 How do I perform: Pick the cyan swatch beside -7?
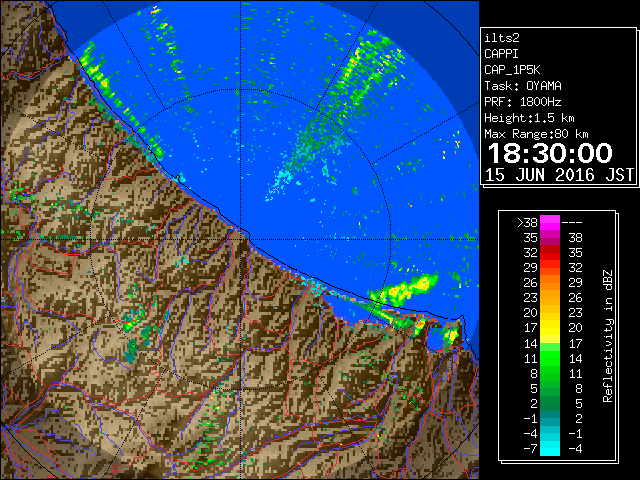550,448
